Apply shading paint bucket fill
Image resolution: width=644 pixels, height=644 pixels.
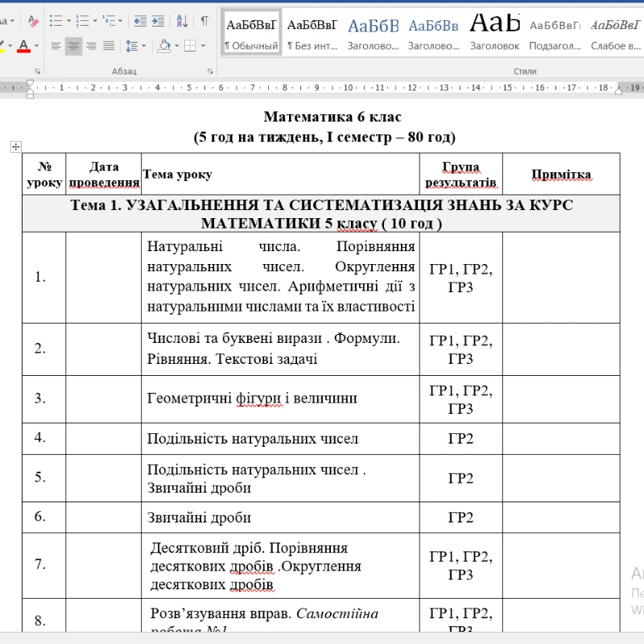(164, 46)
